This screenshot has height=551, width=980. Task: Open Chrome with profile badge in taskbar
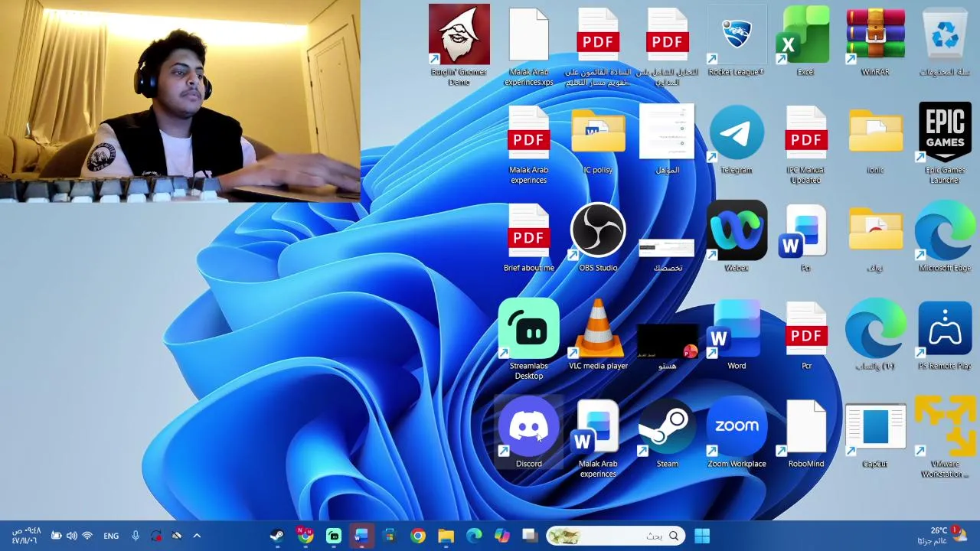305,536
